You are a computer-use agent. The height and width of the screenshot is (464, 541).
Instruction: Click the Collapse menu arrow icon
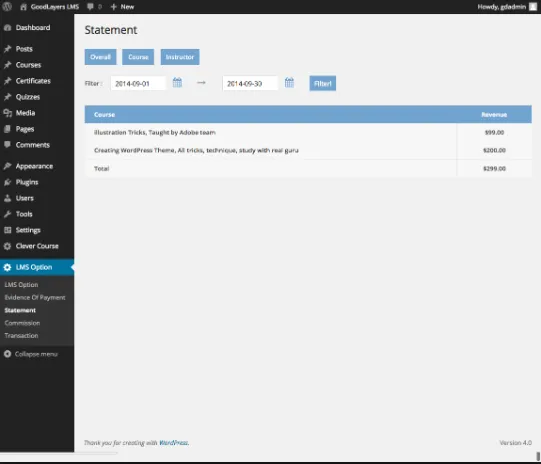(8, 354)
